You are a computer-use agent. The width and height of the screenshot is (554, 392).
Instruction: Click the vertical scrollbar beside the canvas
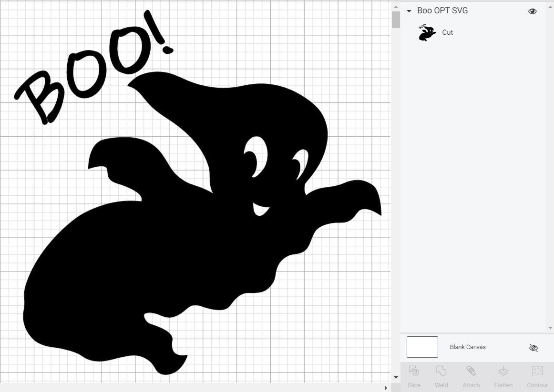click(x=396, y=20)
